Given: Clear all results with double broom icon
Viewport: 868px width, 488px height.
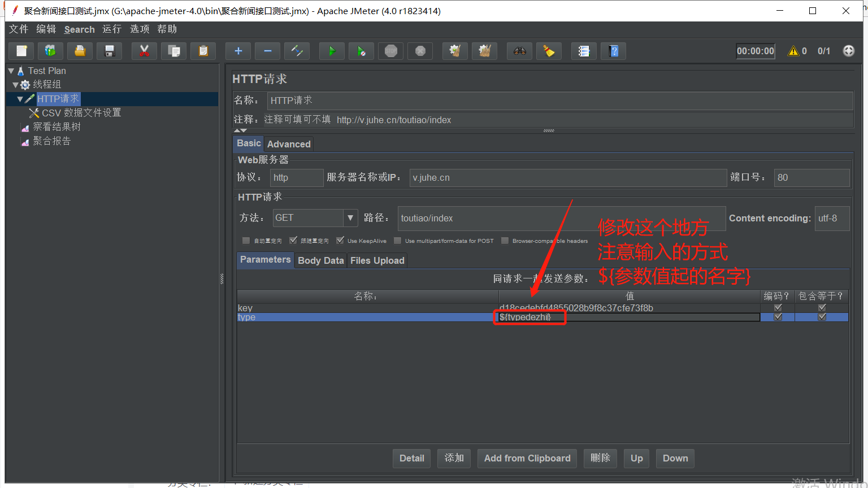Looking at the screenshot, I should click(x=485, y=51).
